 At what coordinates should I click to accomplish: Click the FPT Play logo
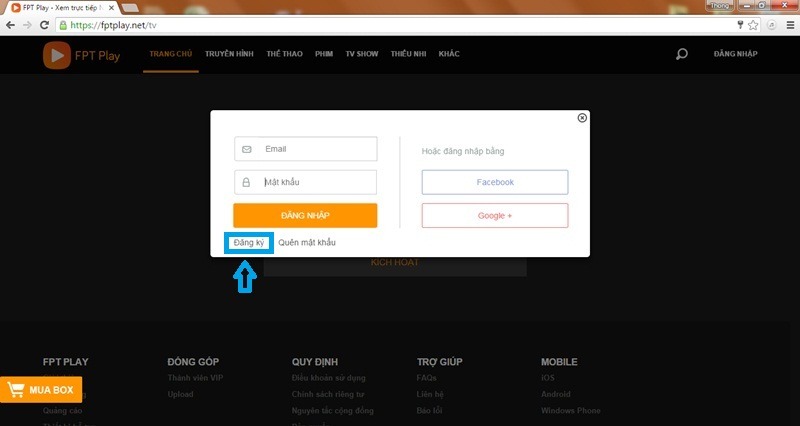[81, 55]
